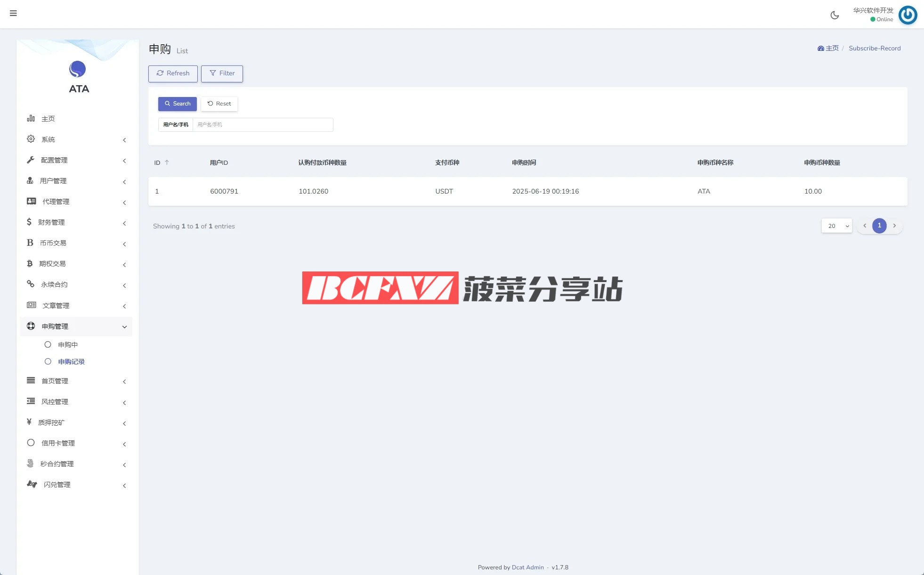Expand the 用户管理 menu chevron

(x=124, y=182)
